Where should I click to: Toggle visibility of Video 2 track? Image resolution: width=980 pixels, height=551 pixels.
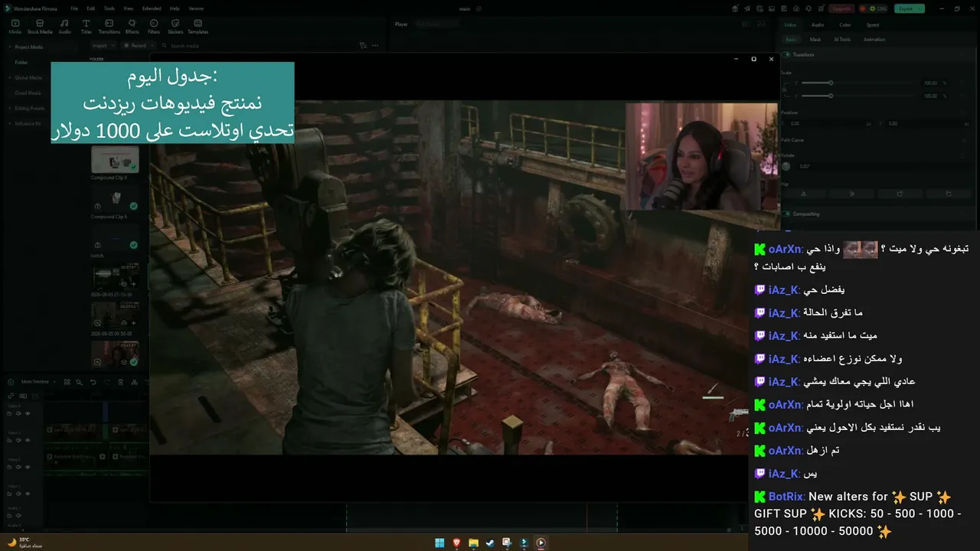click(x=28, y=467)
